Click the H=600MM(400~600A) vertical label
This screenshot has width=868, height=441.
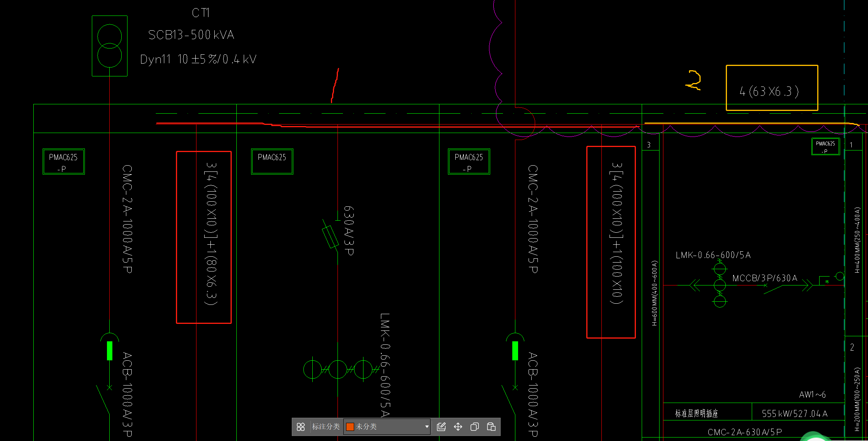click(x=654, y=293)
